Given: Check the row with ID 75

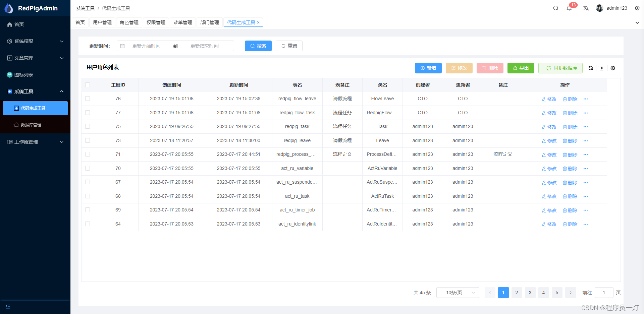Looking at the screenshot, I should pos(88,126).
